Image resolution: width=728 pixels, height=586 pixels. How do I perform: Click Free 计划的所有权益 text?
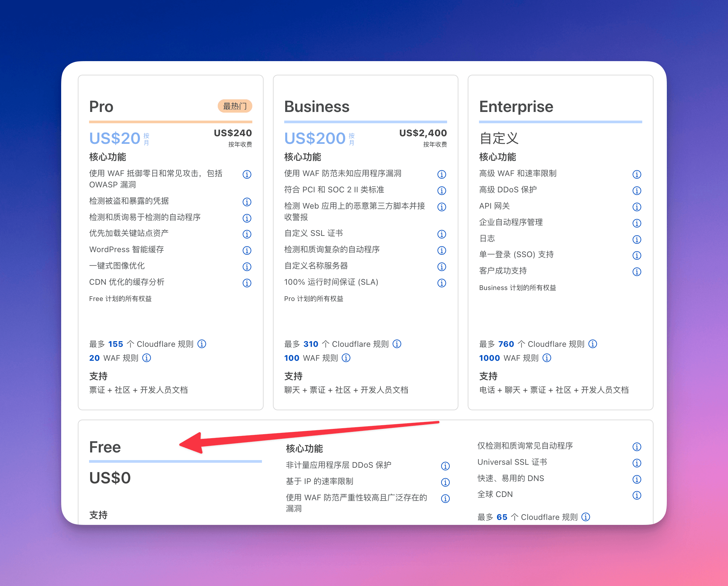[120, 299]
